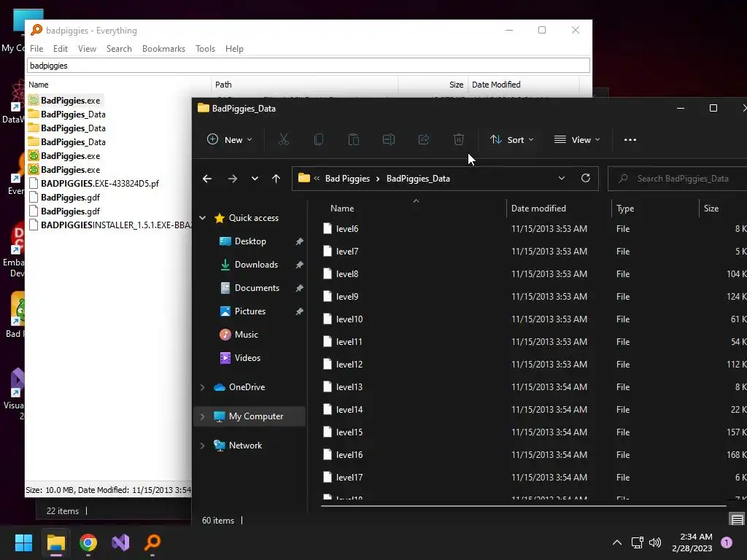The height and width of the screenshot is (560, 747).
Task: Open recent locations dropdown chevron
Action: [255, 179]
